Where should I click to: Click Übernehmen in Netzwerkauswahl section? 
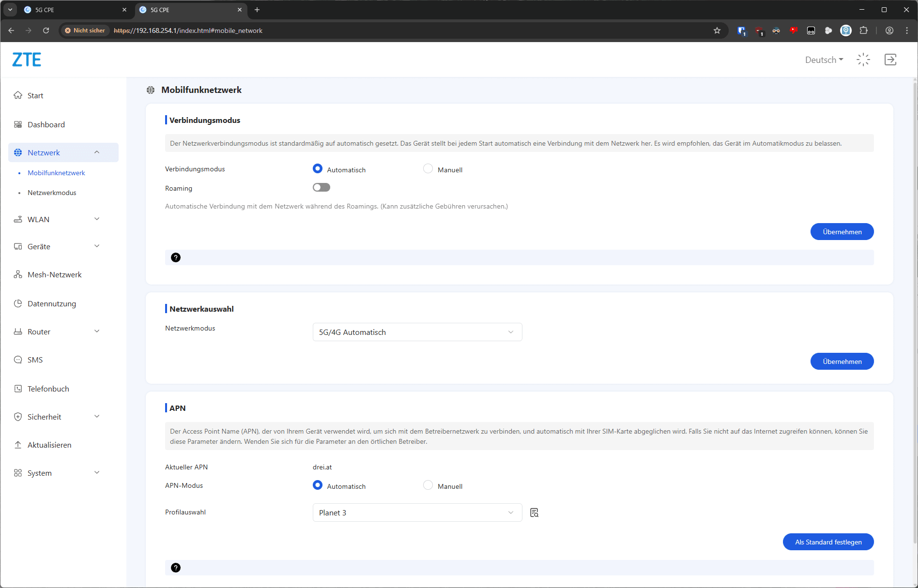click(x=842, y=362)
